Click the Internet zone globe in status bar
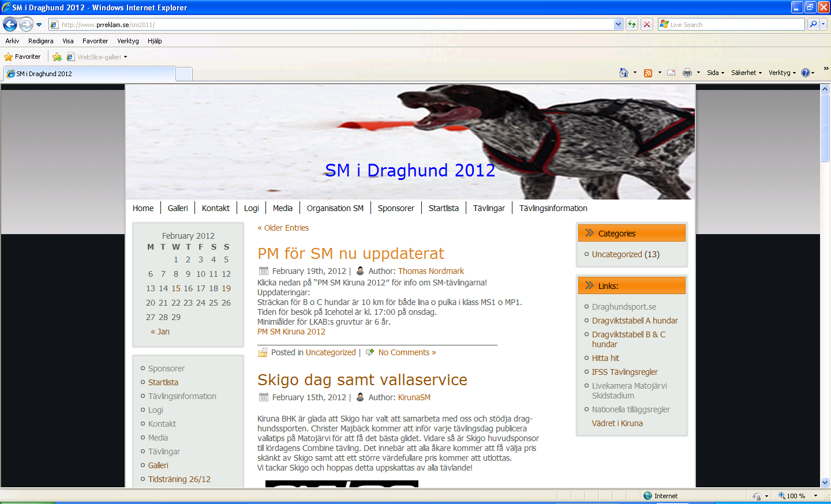Screen dimensions: 831x504 (x=647, y=496)
